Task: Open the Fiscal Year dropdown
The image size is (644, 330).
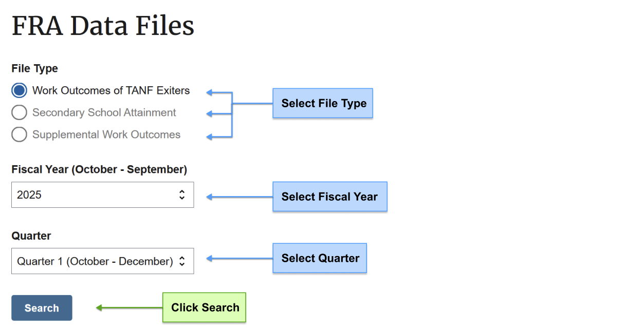Action: coord(103,195)
